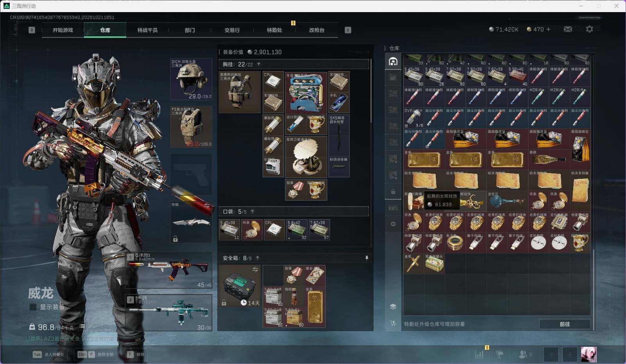Open the settings gear in top bar

pos(589,29)
